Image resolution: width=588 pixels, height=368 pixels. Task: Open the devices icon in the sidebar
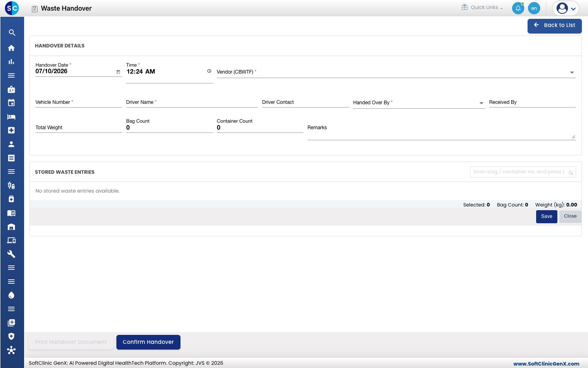(x=11, y=240)
